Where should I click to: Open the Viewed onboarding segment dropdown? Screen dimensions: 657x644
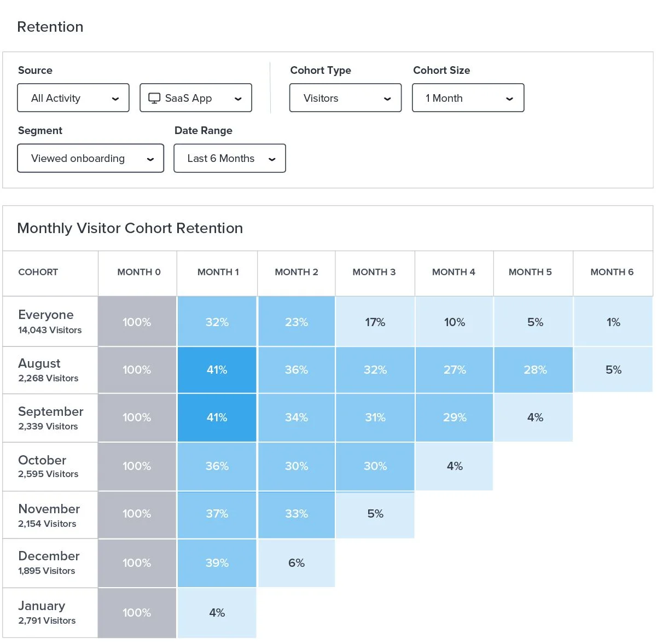click(90, 158)
